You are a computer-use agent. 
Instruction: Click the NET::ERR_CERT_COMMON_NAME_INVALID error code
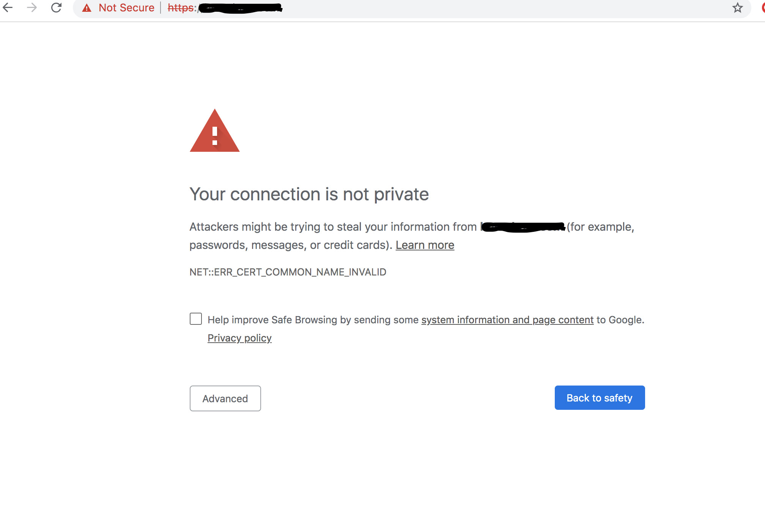[x=288, y=272]
